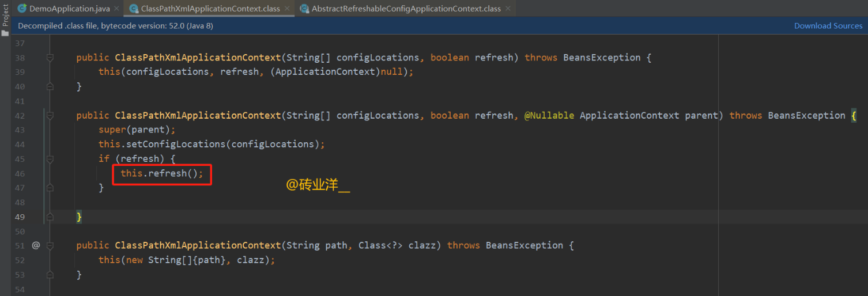Click the super(parent); statement

point(137,130)
